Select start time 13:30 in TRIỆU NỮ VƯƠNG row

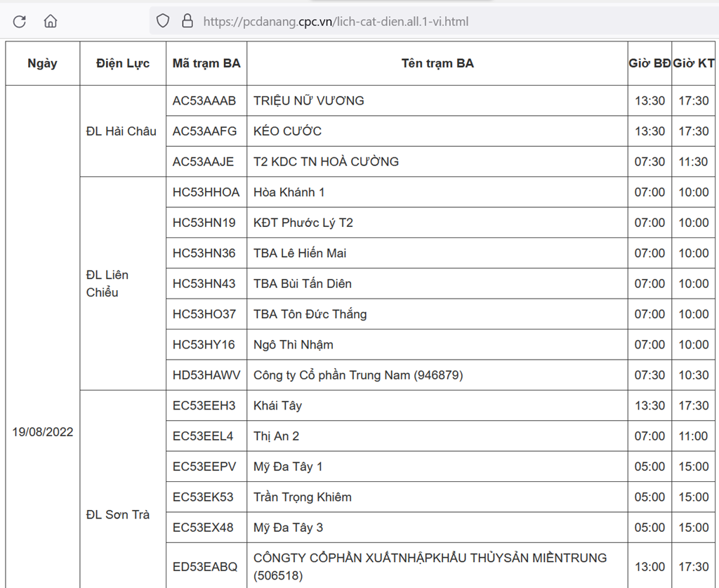(649, 100)
